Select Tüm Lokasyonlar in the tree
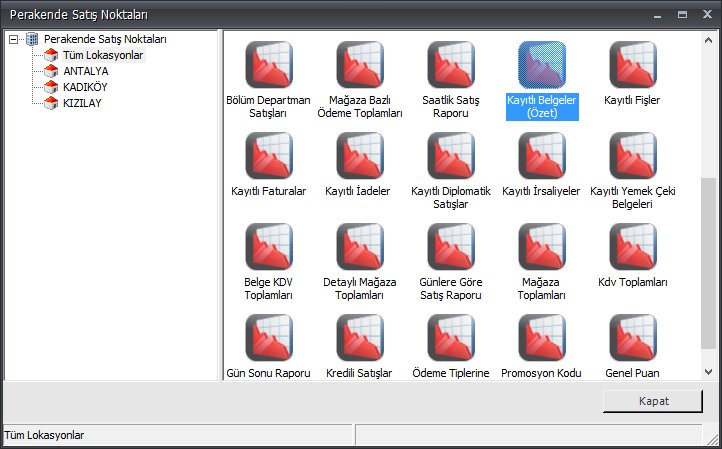 (x=103, y=55)
